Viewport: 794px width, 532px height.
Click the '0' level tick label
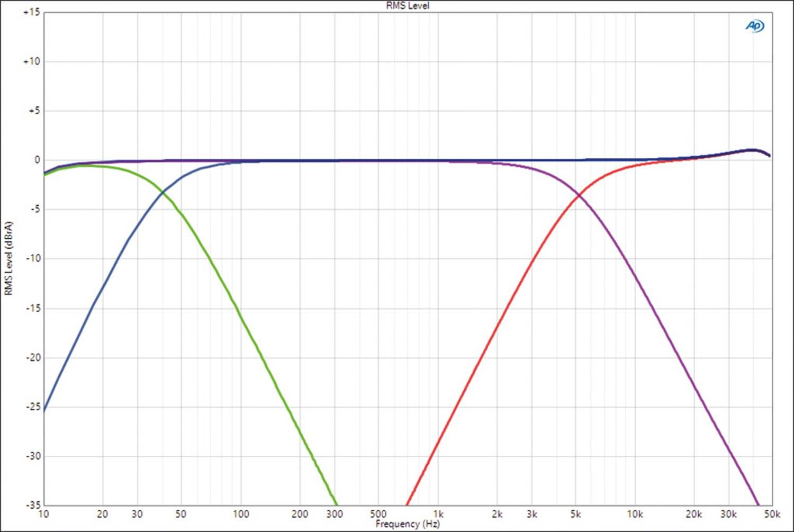pyautogui.click(x=37, y=160)
